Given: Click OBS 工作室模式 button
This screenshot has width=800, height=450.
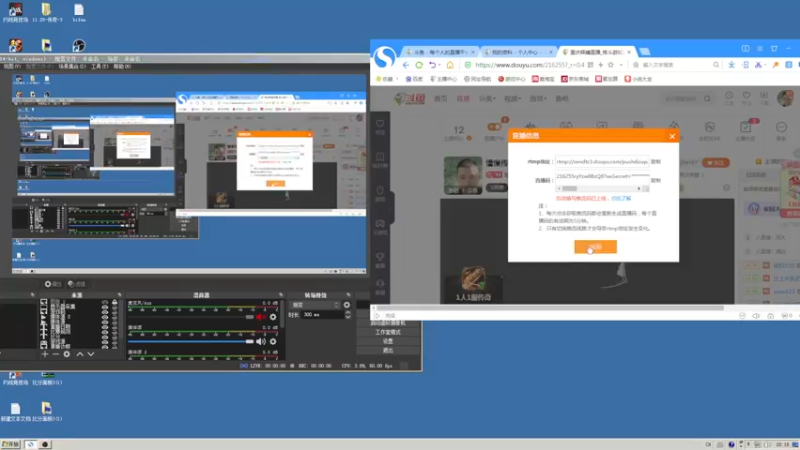Looking at the screenshot, I should tap(388, 332).
